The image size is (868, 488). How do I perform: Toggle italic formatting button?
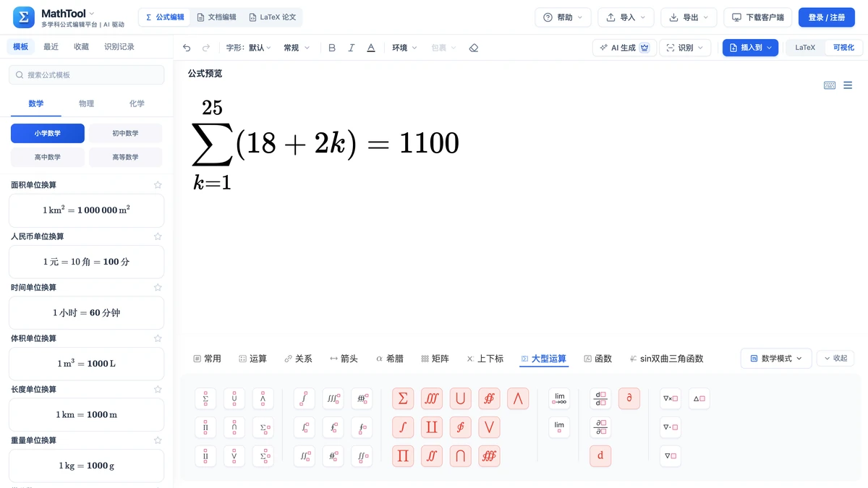click(352, 48)
